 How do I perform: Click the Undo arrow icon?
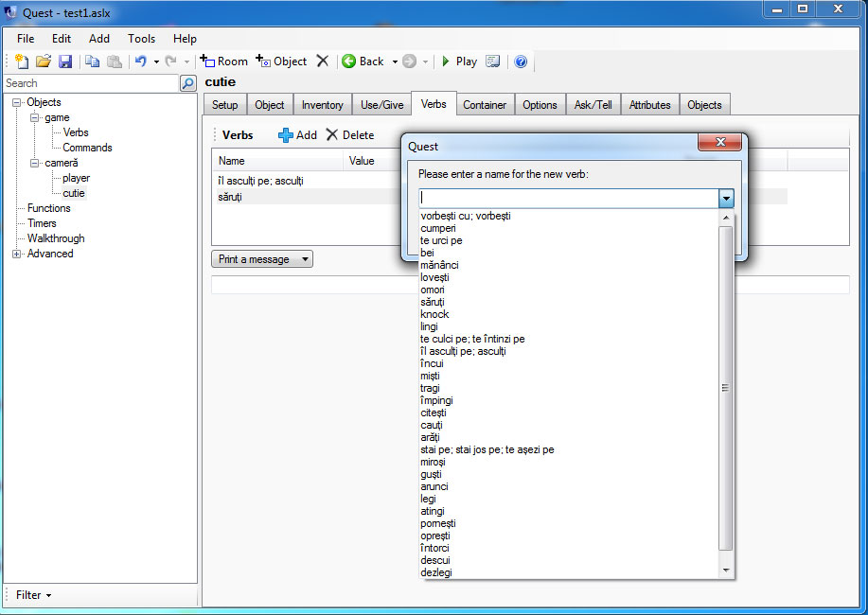point(140,61)
